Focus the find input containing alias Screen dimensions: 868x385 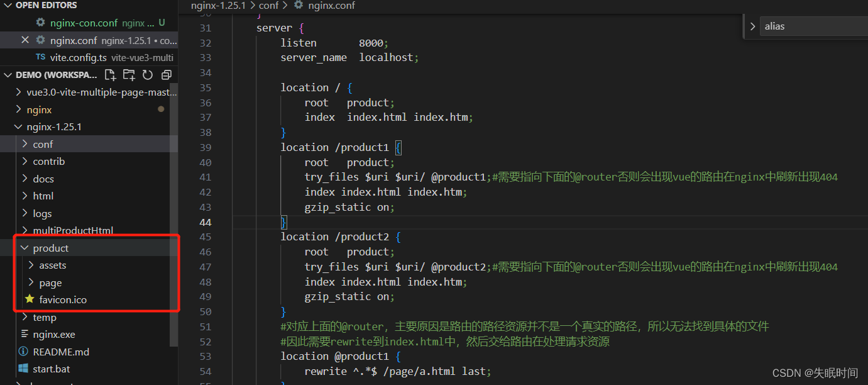814,26
